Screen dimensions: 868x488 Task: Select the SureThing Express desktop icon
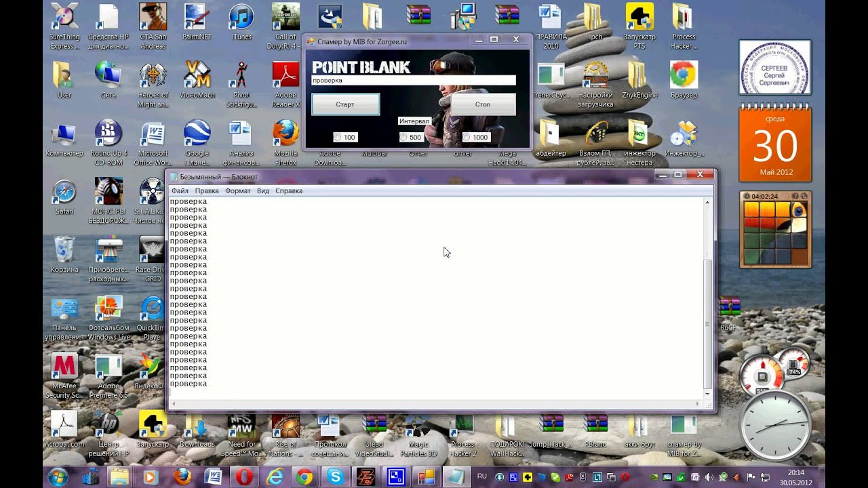[64, 26]
